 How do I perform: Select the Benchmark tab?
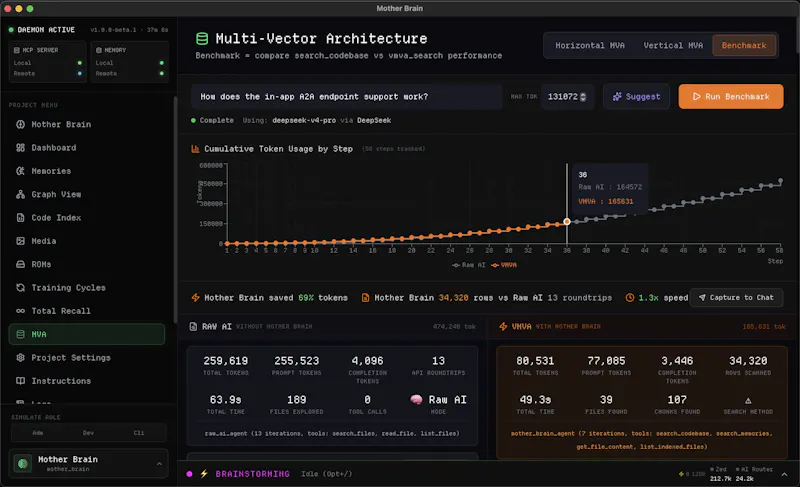pyautogui.click(x=744, y=45)
